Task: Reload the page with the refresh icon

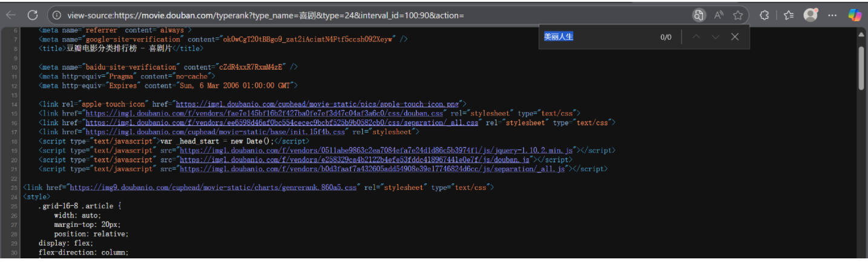Action: [33, 15]
